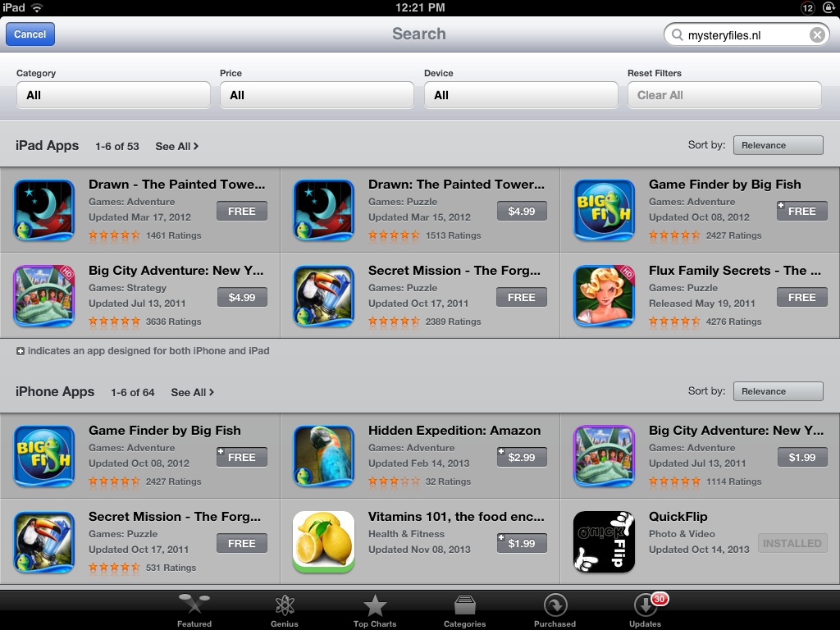
Task: Switch to Top Charts star tab
Action: pos(374,610)
